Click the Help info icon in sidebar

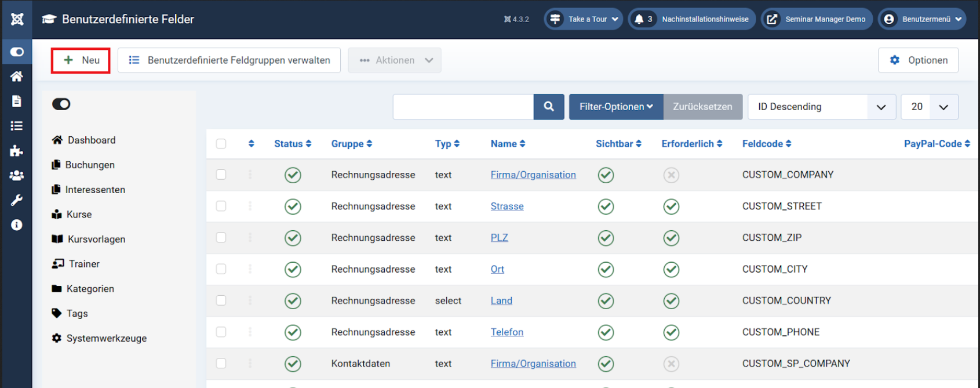(17, 225)
